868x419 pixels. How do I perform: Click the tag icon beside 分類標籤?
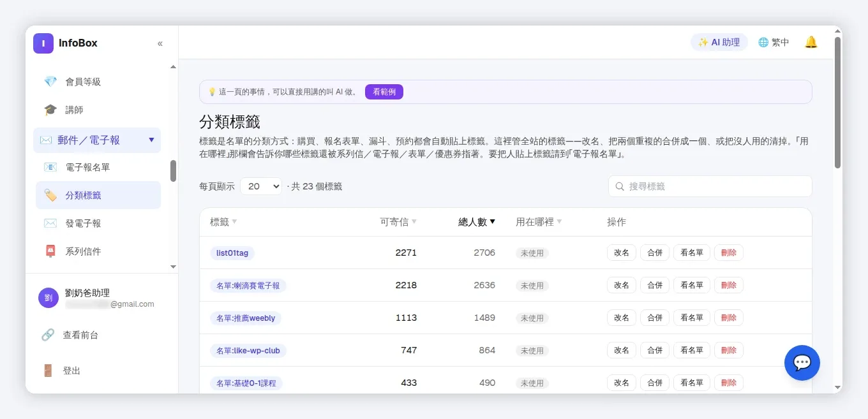click(x=50, y=195)
